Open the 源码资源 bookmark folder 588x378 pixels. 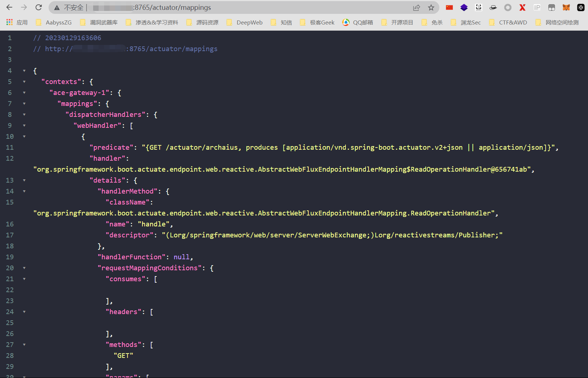coord(202,22)
